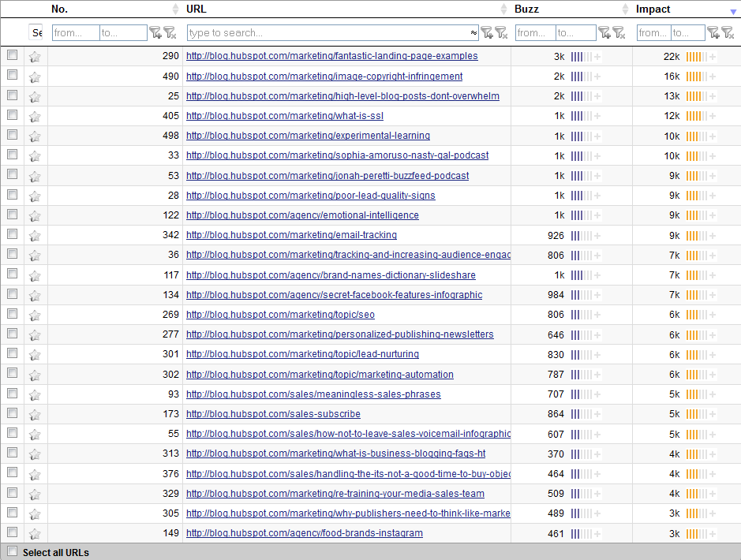Star the email-tracking URL row
741x560 pixels.
[35, 236]
